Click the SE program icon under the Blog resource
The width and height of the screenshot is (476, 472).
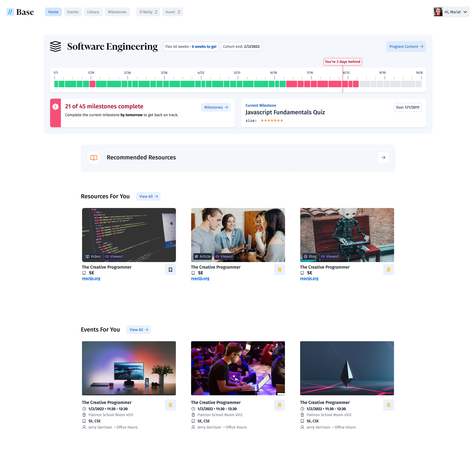pyautogui.click(x=302, y=273)
